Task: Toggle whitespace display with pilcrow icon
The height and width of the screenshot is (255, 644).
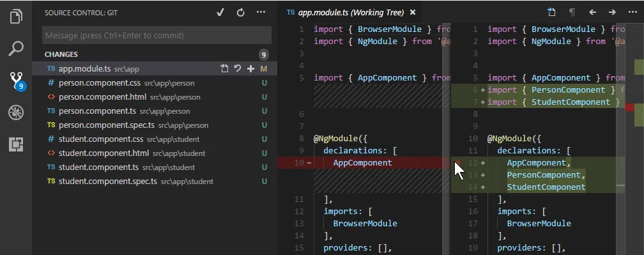Action: point(572,12)
